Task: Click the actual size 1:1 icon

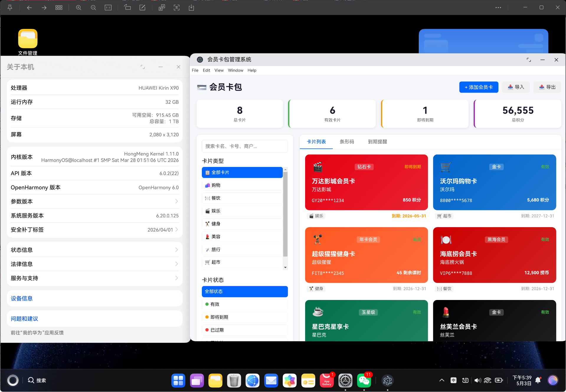Action: 108,8
